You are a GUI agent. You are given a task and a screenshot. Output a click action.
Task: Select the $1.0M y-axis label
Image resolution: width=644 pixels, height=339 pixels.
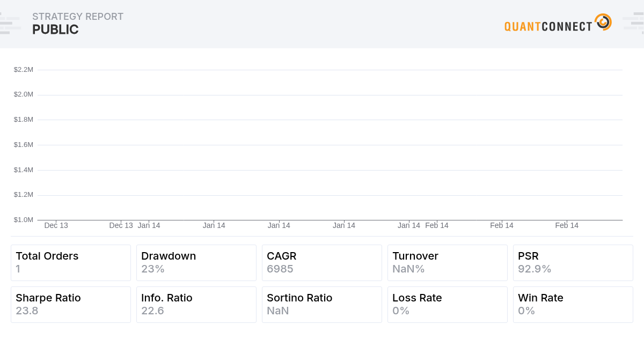pyautogui.click(x=24, y=220)
